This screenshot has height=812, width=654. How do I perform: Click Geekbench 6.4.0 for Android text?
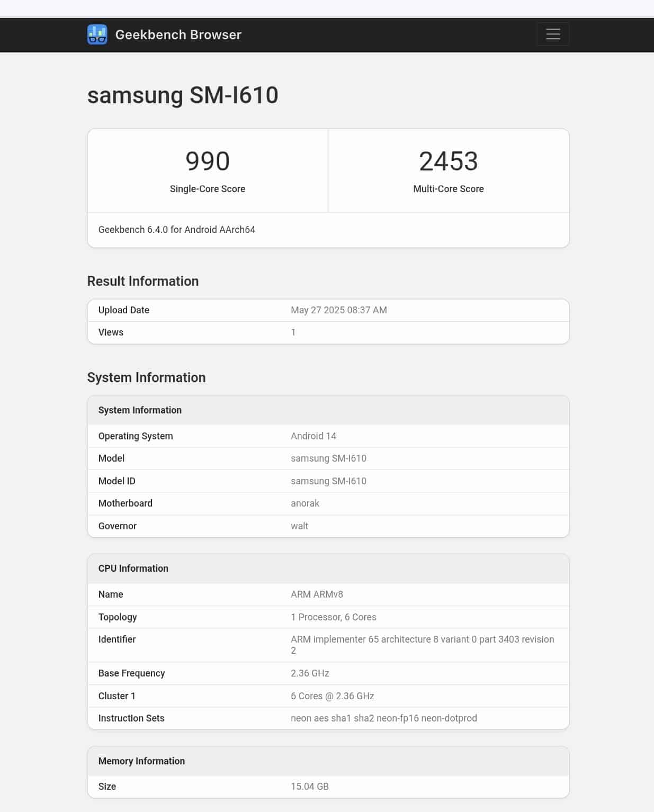click(x=177, y=230)
